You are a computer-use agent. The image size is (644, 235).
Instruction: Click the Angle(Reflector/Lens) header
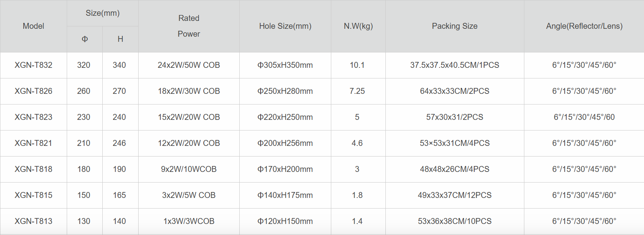[584, 26]
